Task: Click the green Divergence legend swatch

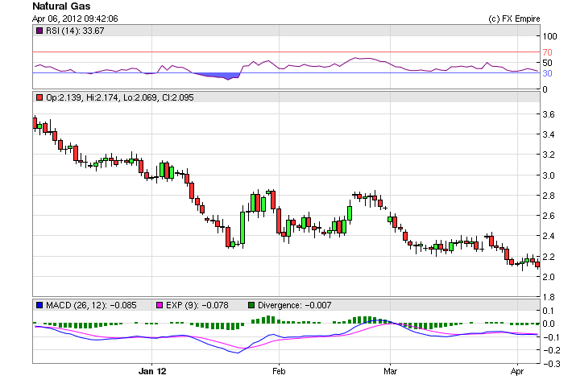Action: click(x=251, y=305)
